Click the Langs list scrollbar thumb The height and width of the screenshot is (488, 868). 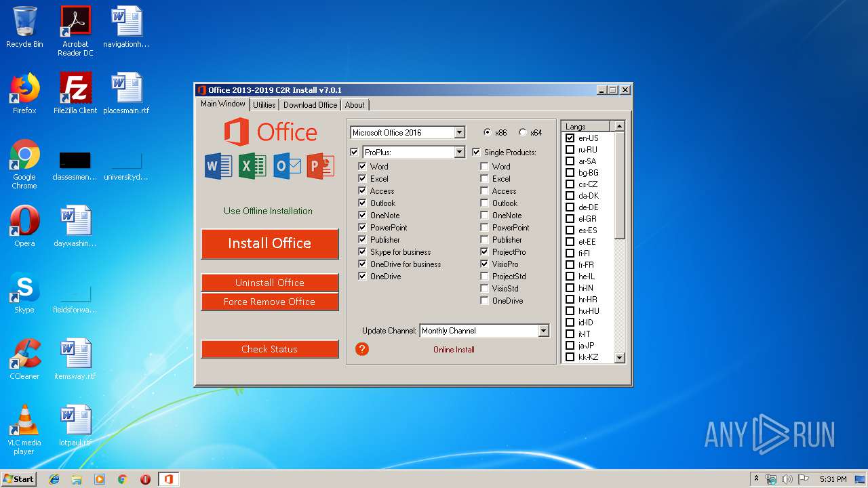click(x=619, y=185)
